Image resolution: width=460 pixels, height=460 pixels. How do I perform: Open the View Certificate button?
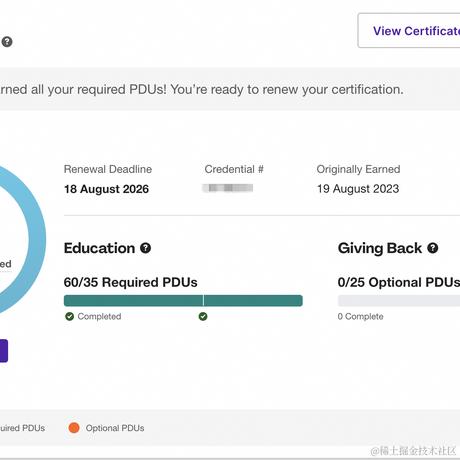tap(409, 31)
